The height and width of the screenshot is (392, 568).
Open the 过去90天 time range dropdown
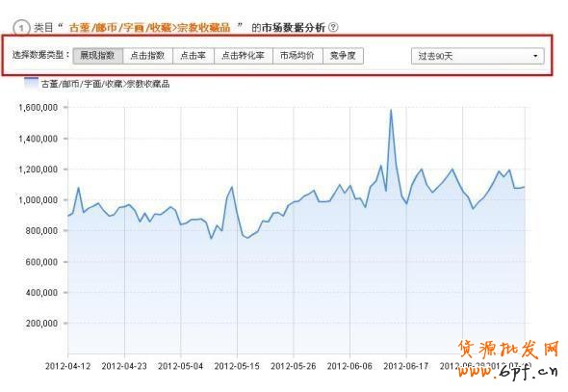point(478,56)
